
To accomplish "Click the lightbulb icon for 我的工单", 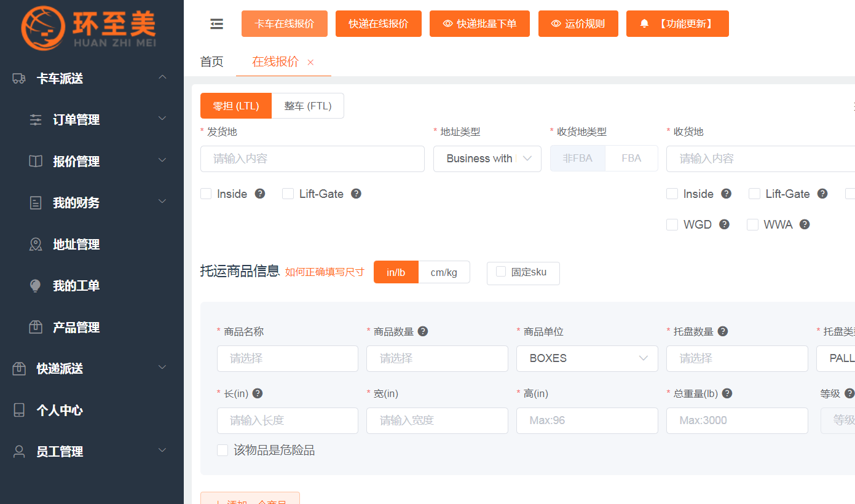I will [x=36, y=286].
